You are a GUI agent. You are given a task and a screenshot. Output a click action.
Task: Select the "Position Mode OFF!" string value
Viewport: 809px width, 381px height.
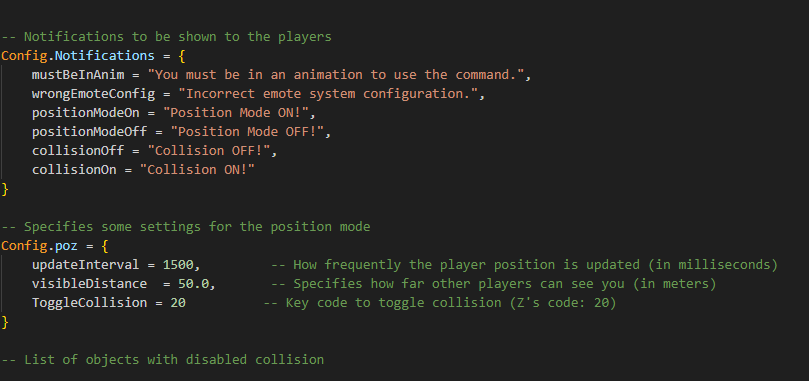pos(246,132)
